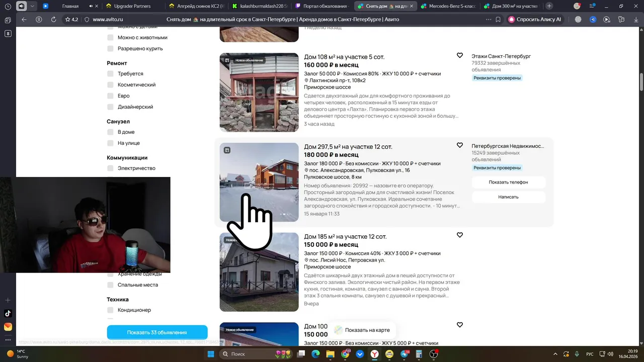Viewport: 644px width, 362px height.
Task: Open volume control in system tray
Action: coord(610,354)
